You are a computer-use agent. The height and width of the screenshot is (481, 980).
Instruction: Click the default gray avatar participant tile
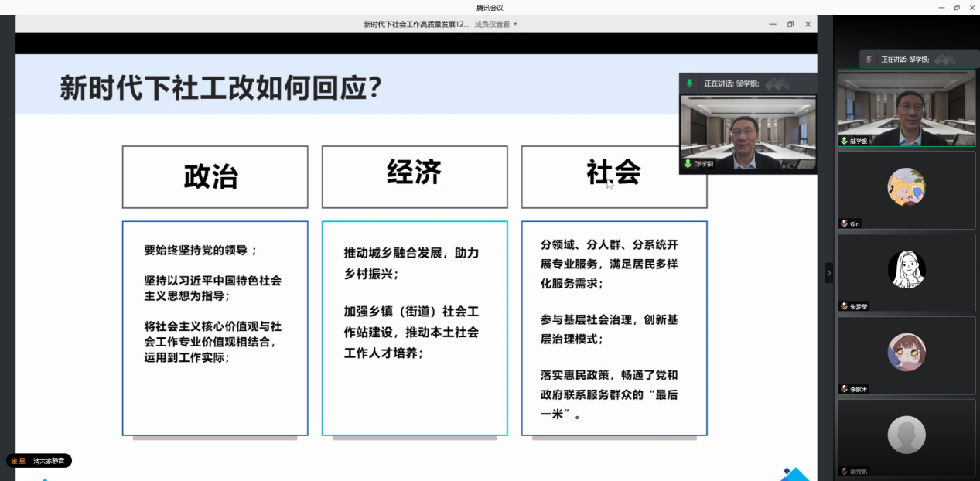click(x=906, y=435)
